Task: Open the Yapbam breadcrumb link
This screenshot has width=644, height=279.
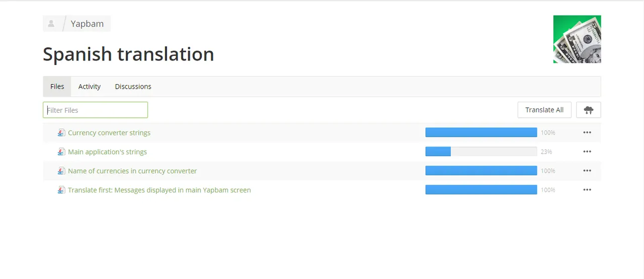Action: tap(87, 24)
